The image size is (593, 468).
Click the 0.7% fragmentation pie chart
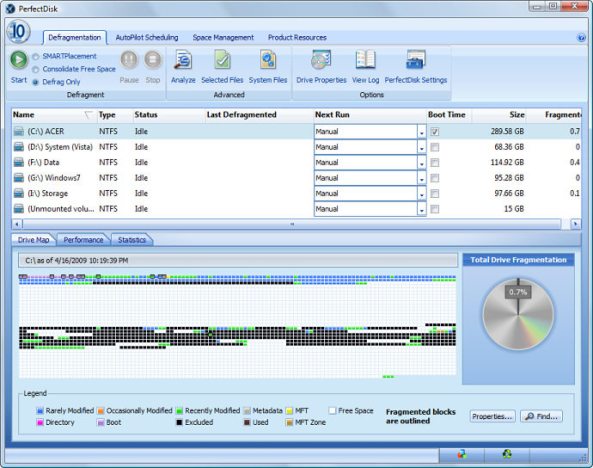coord(518,314)
